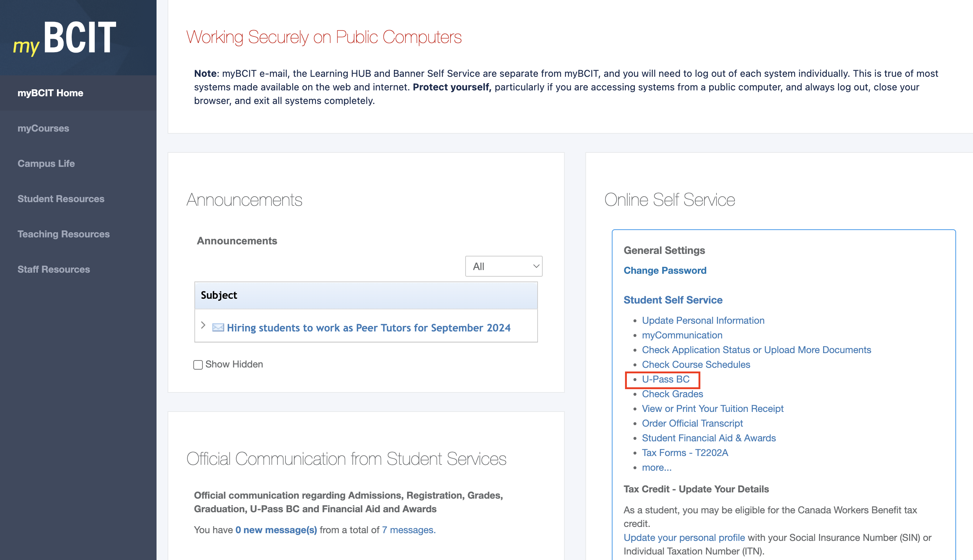Open Check Grades link

[x=672, y=394]
